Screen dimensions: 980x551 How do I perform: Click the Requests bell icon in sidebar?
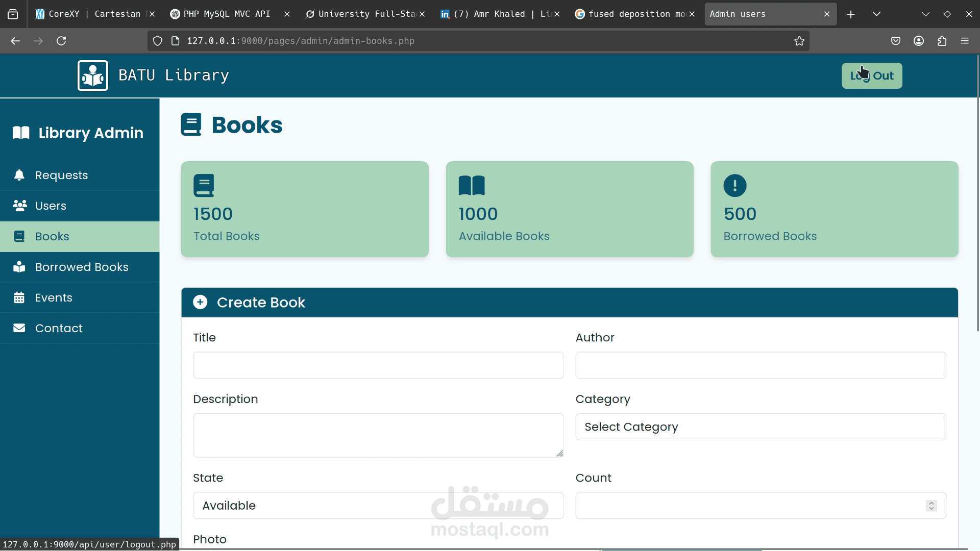(19, 175)
